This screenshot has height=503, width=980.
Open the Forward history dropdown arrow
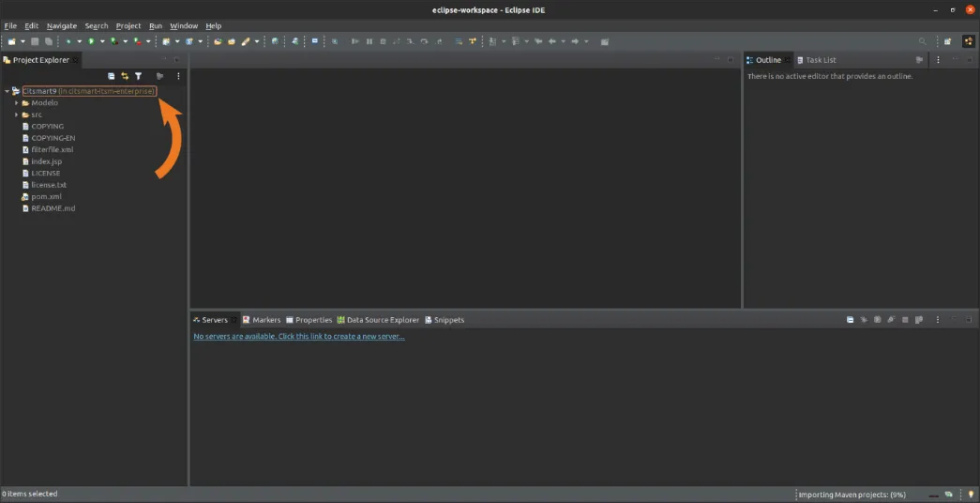586,41
